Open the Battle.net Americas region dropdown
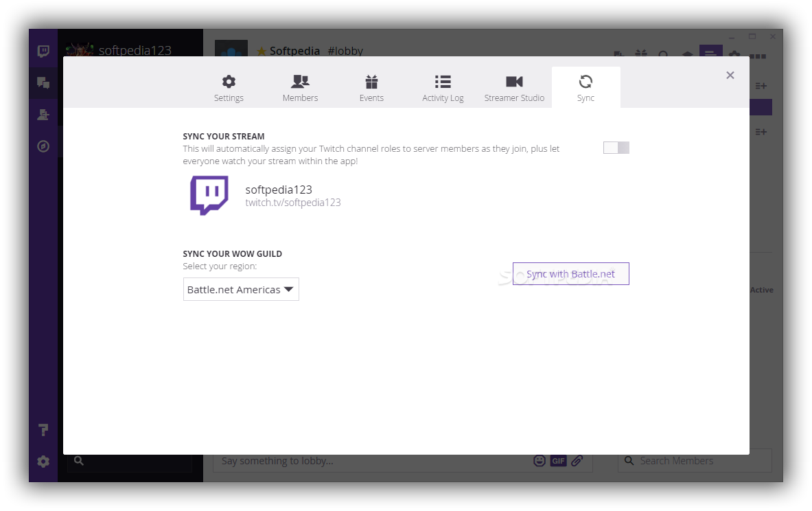 tap(241, 289)
